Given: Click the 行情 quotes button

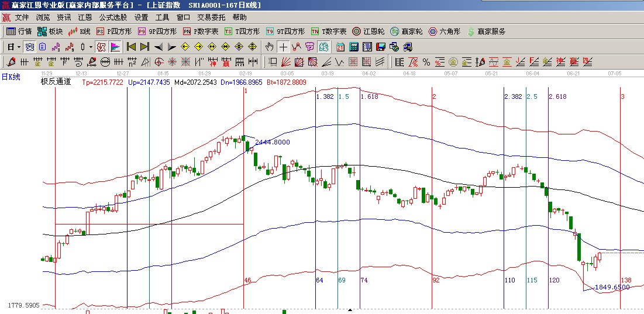Looking at the screenshot, I should [19, 32].
